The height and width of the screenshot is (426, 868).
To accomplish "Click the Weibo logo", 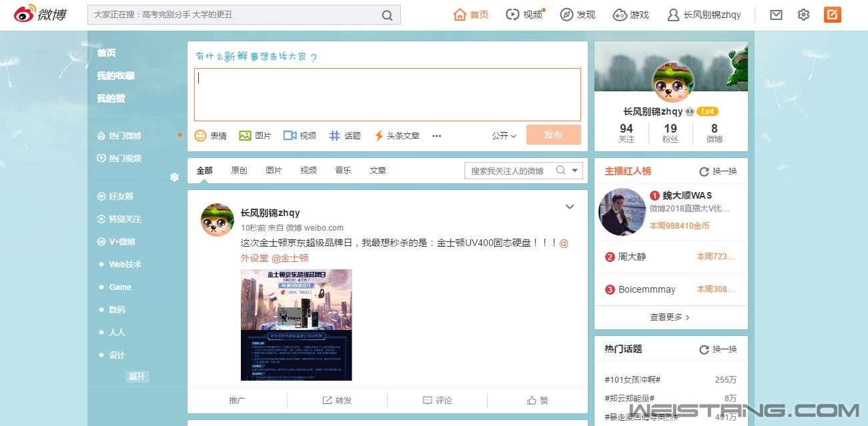I will tap(41, 14).
